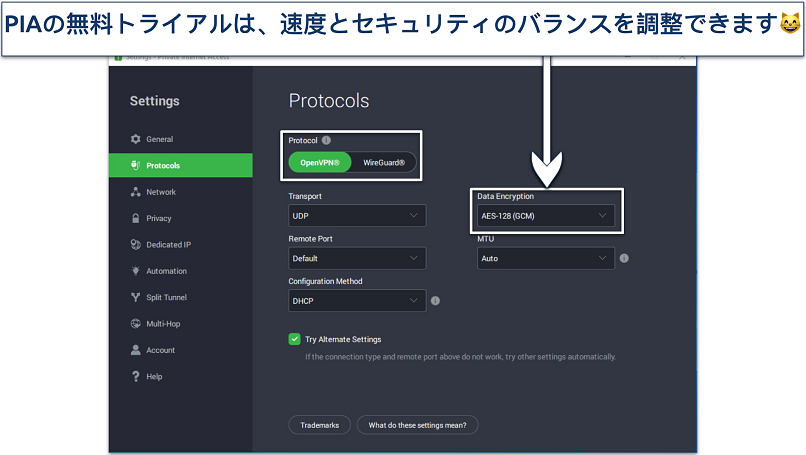Image resolution: width=806 pixels, height=455 pixels.
Task: Click the Dedicated IP icon
Action: tap(136, 245)
